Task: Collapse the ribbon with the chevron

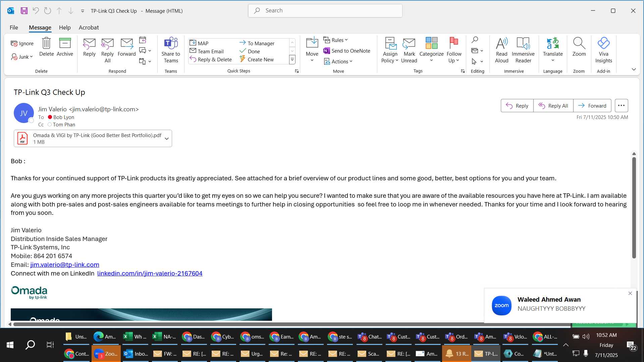Action: tap(634, 69)
